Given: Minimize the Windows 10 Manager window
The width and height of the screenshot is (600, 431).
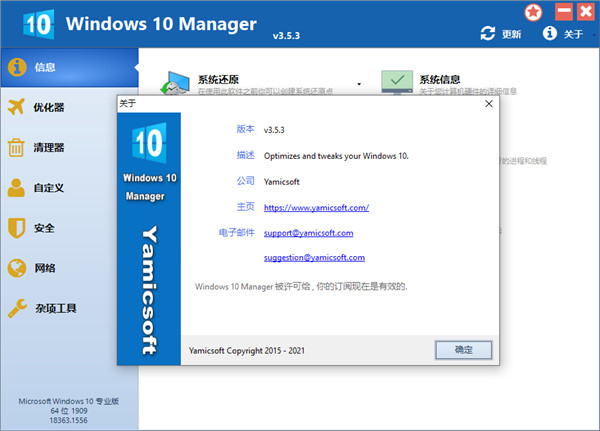Looking at the screenshot, I should click(x=562, y=12).
